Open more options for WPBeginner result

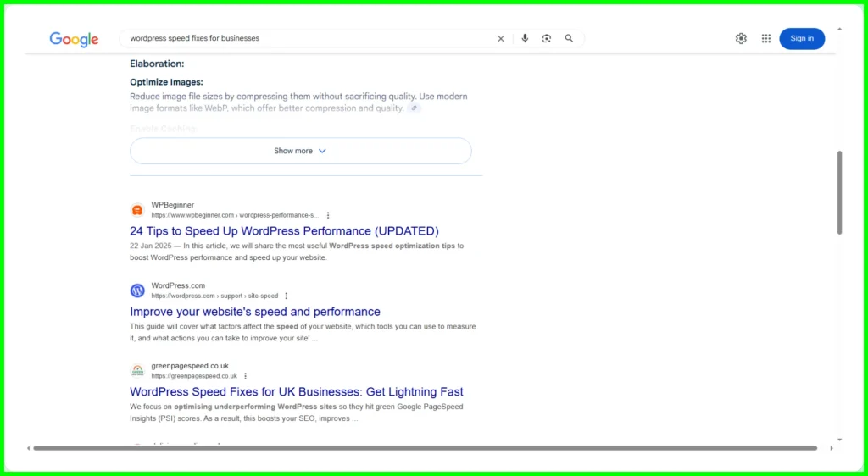coord(328,215)
